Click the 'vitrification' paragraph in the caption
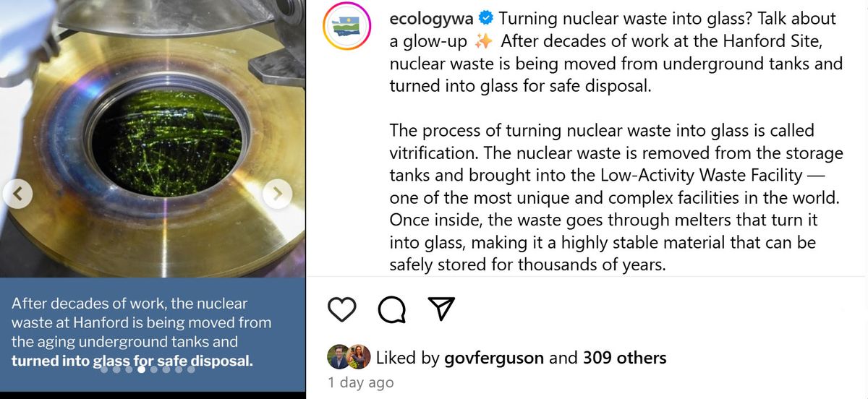 pos(616,197)
